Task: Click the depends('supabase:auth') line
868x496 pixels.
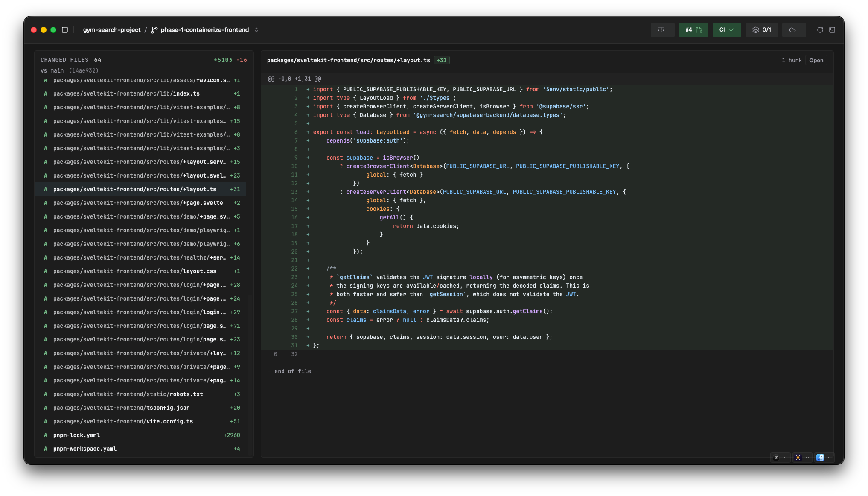Action: click(368, 141)
